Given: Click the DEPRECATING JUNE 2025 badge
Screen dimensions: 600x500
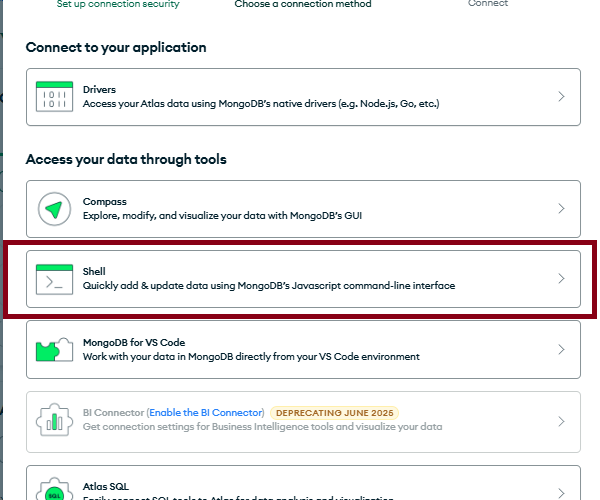Looking at the screenshot, I should pyautogui.click(x=334, y=413).
